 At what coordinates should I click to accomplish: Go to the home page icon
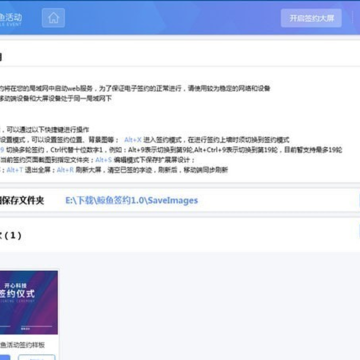[x=53, y=18]
